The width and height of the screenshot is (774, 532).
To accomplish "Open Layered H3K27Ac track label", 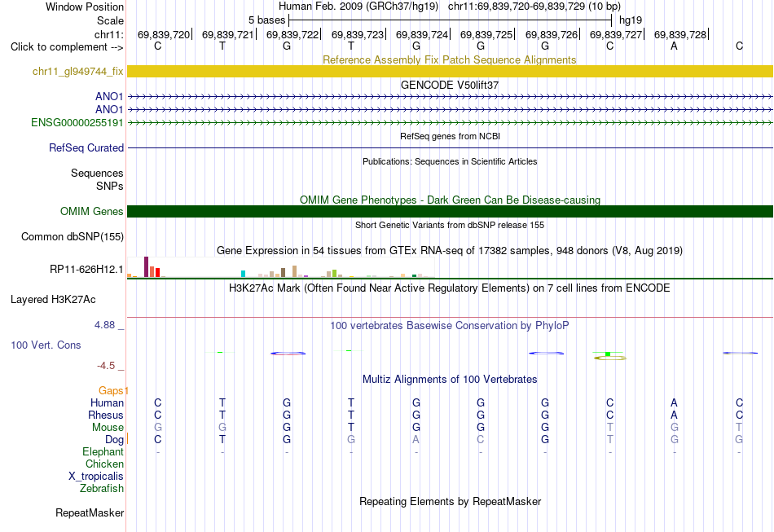I will pyautogui.click(x=53, y=300).
